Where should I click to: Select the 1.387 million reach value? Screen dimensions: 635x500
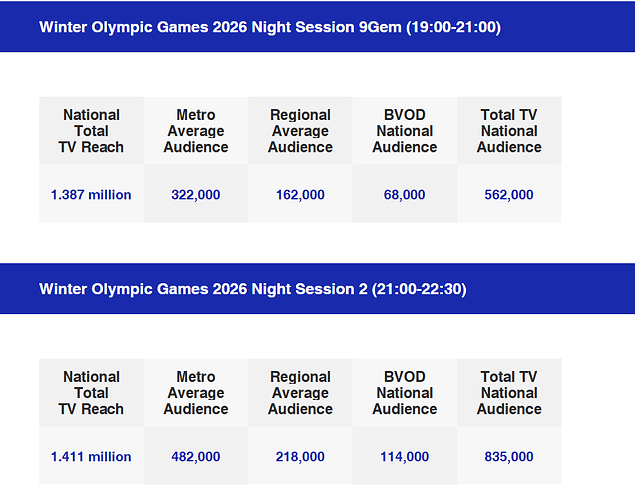tap(91, 195)
